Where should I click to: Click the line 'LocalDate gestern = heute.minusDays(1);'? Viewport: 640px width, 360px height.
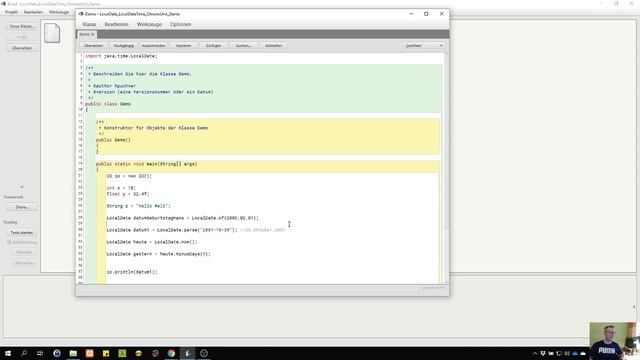[x=158, y=254]
